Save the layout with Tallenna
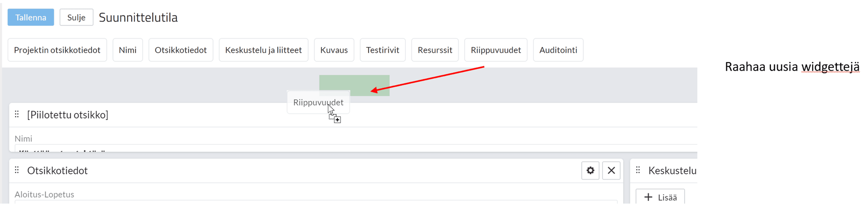The width and height of the screenshot is (868, 219). (x=31, y=17)
